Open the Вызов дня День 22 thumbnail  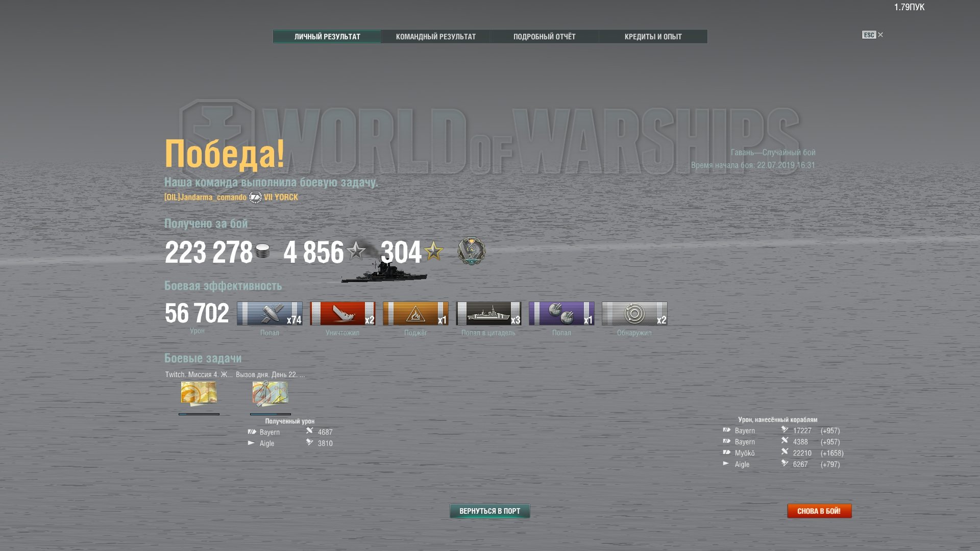point(270,393)
